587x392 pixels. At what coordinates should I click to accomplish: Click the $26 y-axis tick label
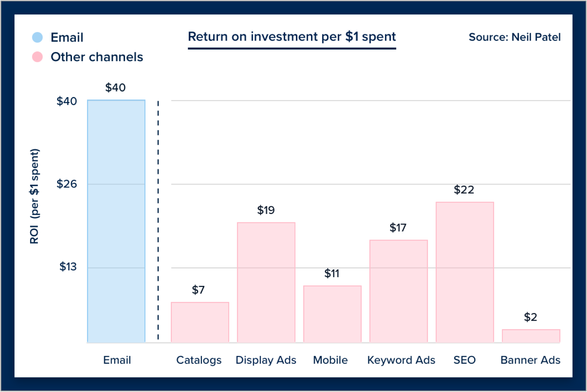[67, 184]
